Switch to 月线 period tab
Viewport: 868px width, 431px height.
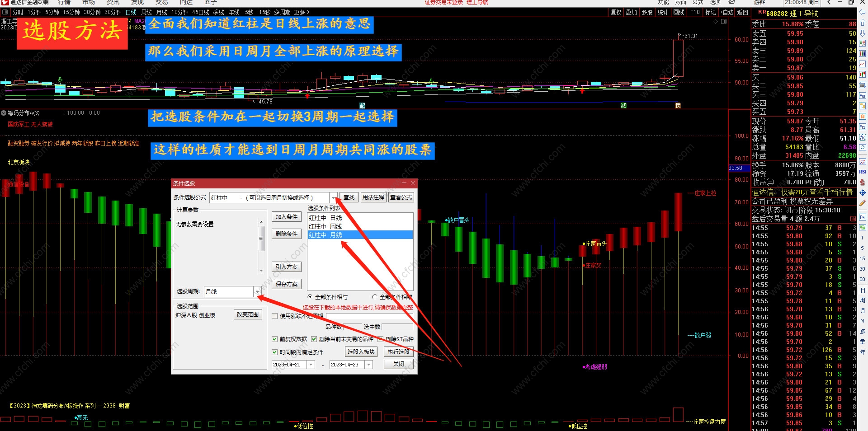pyautogui.click(x=161, y=12)
